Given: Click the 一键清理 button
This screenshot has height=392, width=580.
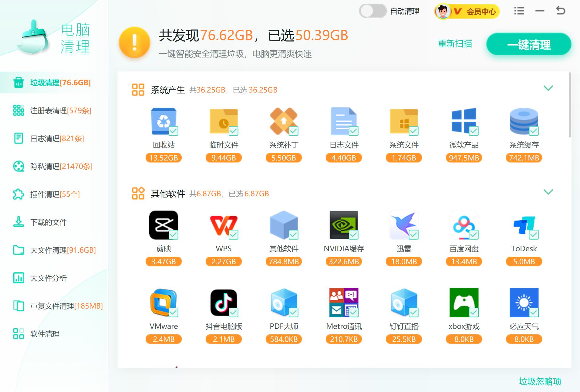Looking at the screenshot, I should (529, 44).
